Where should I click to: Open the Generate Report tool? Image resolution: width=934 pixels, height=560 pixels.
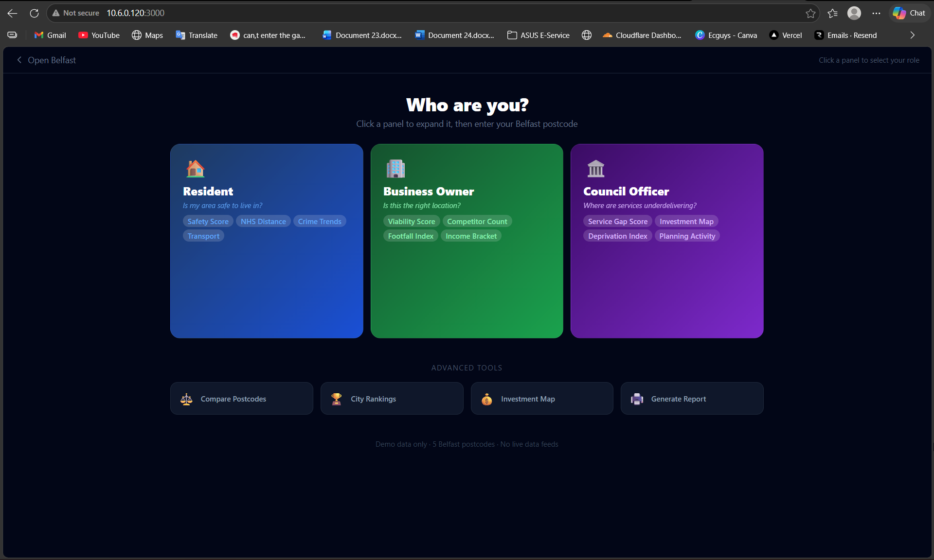coord(692,399)
